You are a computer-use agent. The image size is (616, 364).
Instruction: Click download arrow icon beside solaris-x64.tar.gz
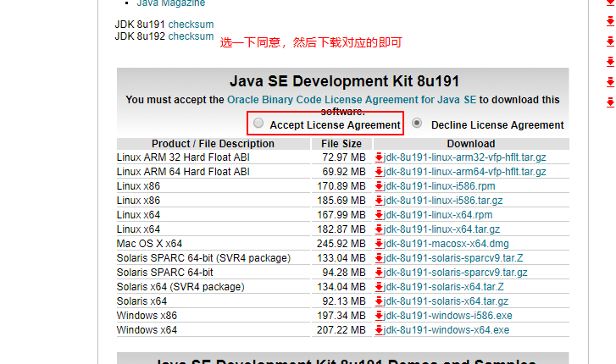pyautogui.click(x=379, y=301)
